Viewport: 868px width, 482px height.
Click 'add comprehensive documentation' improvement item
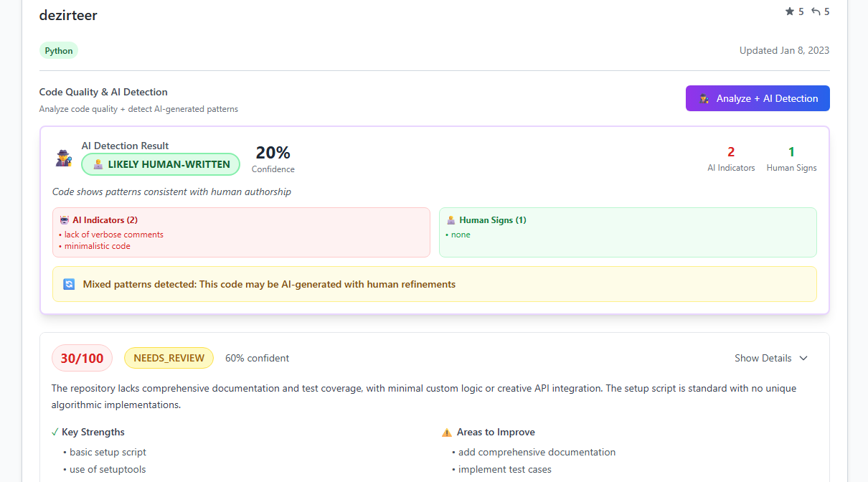click(x=537, y=452)
